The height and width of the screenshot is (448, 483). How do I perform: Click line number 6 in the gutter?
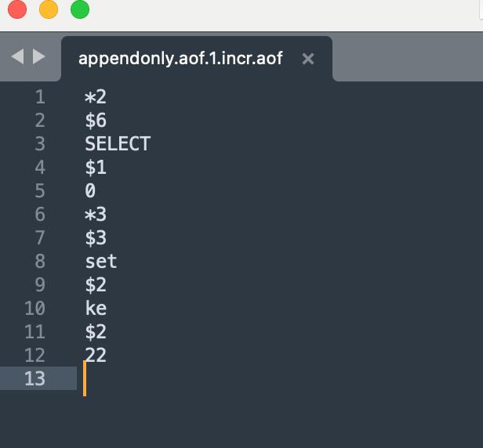click(x=40, y=214)
